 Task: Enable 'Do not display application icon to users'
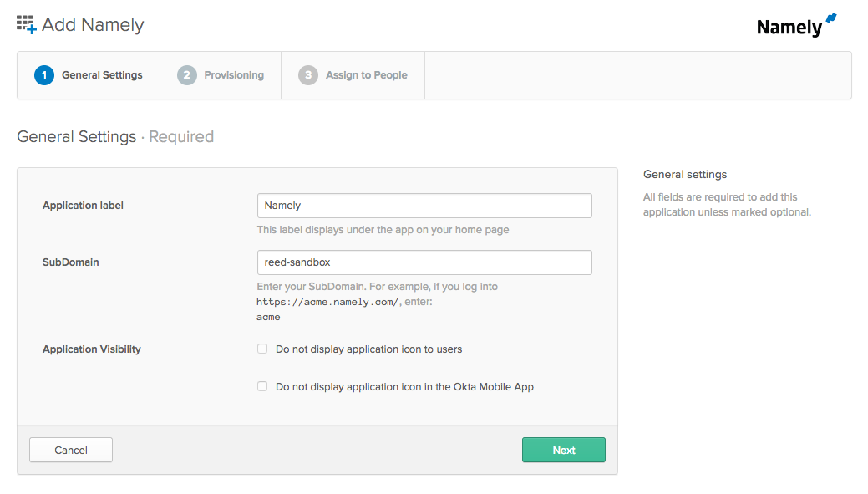pos(262,349)
